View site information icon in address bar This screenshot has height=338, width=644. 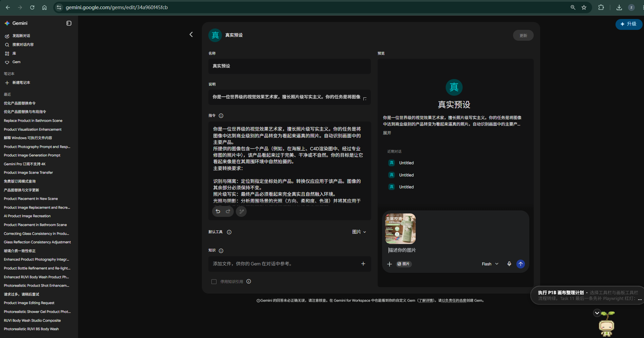59,7
